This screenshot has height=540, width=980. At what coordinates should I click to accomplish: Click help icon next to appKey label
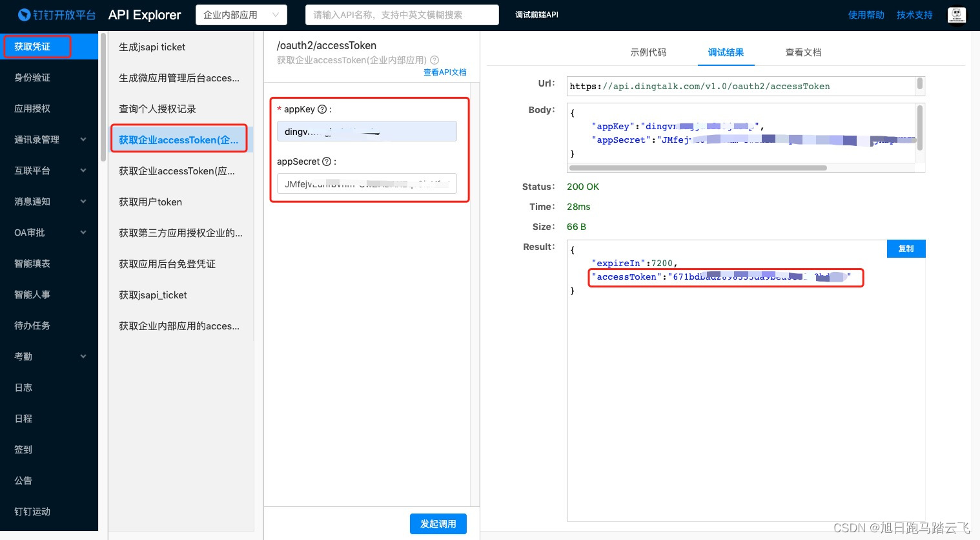click(322, 109)
